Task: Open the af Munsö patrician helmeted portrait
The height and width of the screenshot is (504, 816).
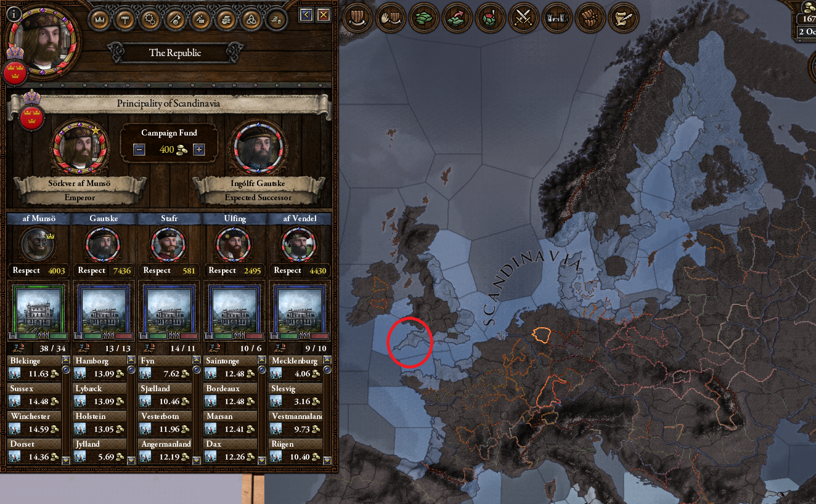Action: click(38, 244)
